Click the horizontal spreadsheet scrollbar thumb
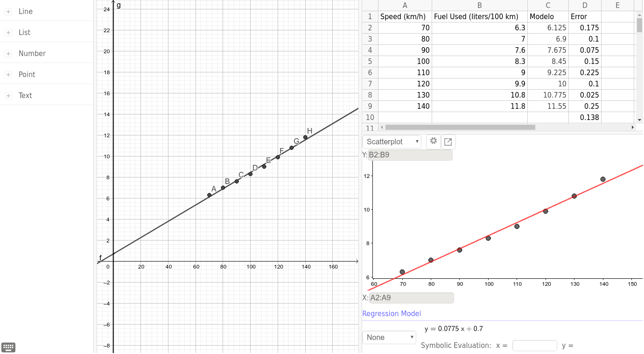This screenshot has width=644, height=354. [x=460, y=127]
